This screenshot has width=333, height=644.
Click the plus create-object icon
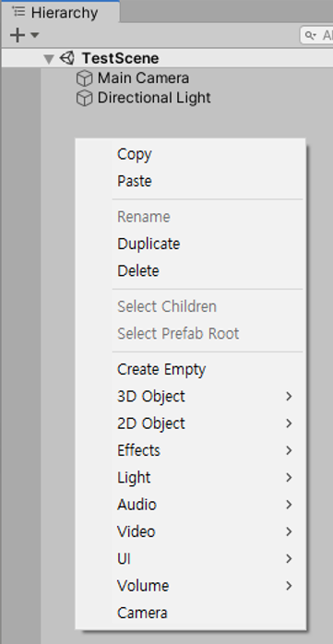[18, 35]
